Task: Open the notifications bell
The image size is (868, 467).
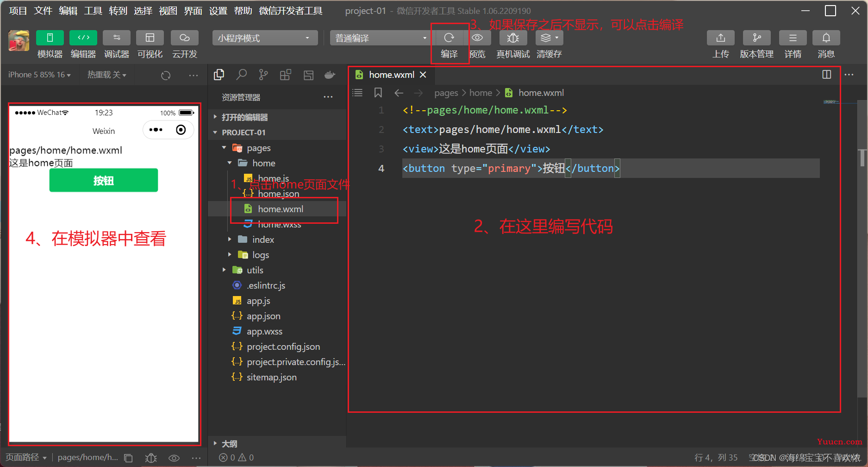Action: pyautogui.click(x=826, y=38)
